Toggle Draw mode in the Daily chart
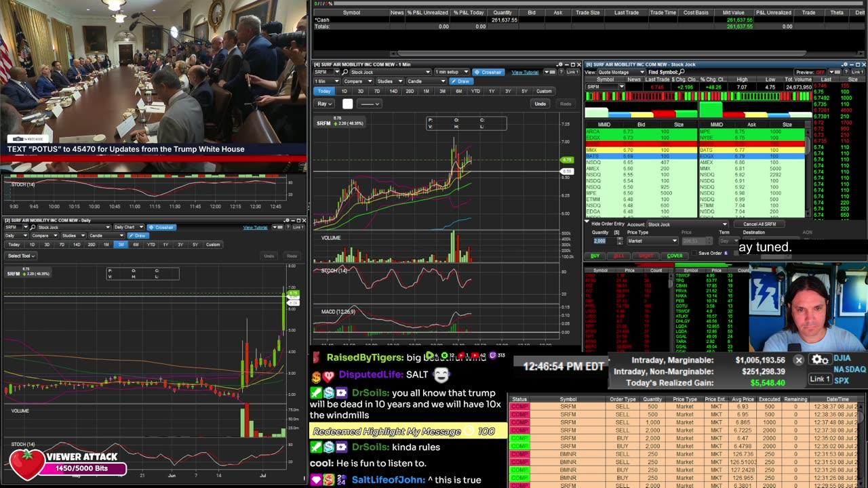 138,236
